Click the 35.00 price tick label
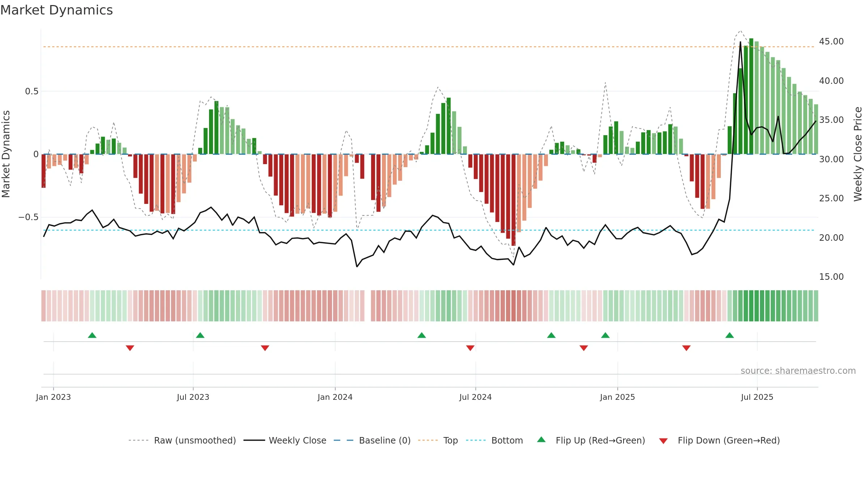The image size is (868, 488). [831, 120]
